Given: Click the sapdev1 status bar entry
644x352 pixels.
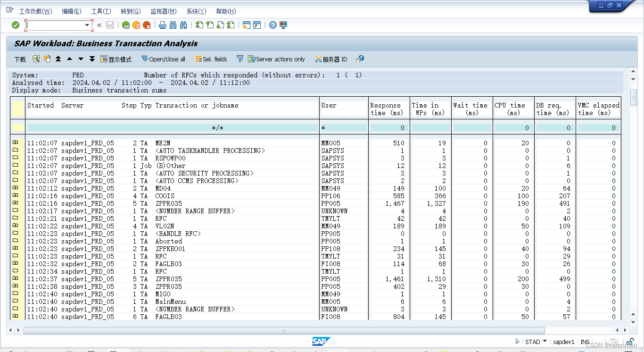Looking at the screenshot, I should click(x=564, y=342).
